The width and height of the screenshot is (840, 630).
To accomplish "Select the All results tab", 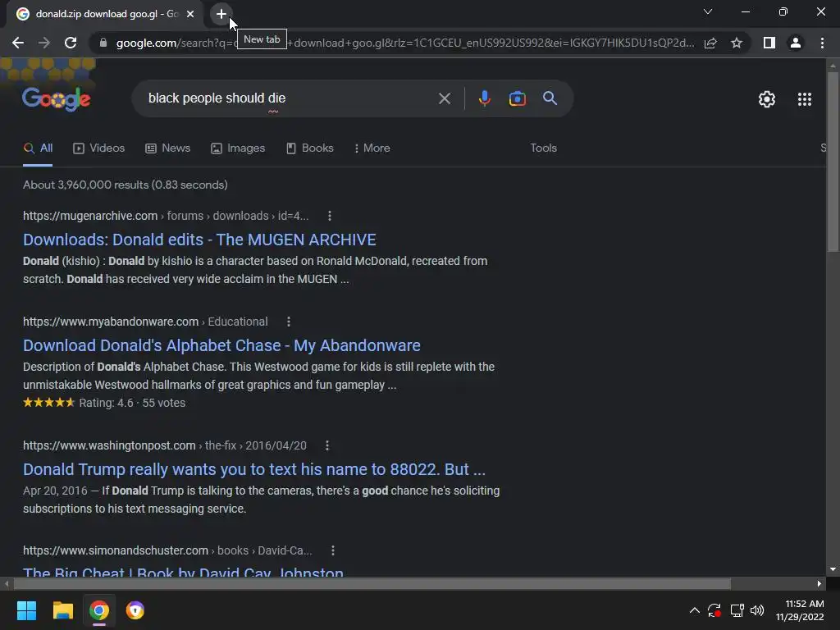I will click(38, 148).
